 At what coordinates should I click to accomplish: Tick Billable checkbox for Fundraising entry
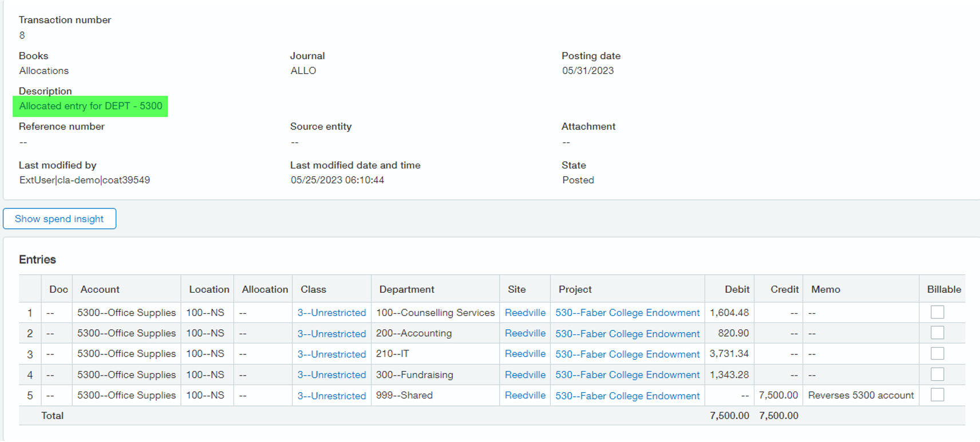[x=937, y=374]
